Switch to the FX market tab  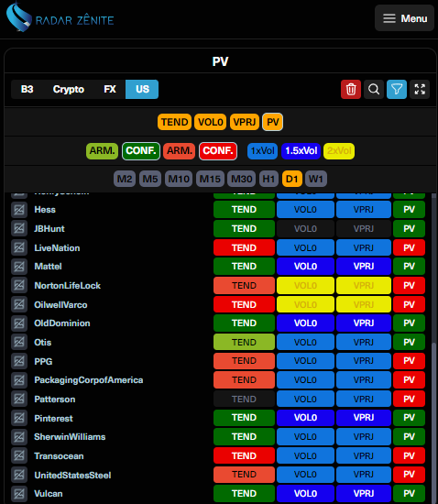click(x=110, y=89)
